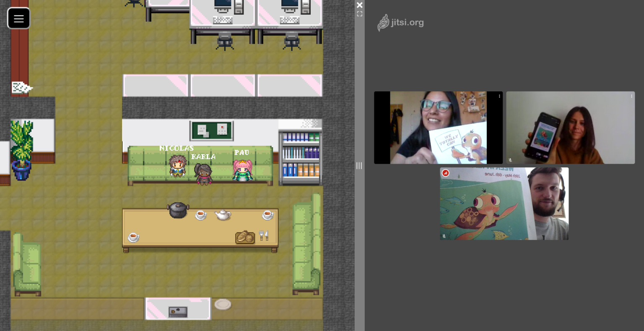This screenshot has height=331, width=644.
Task: Select the bearded man's video tile
Action: click(504, 204)
